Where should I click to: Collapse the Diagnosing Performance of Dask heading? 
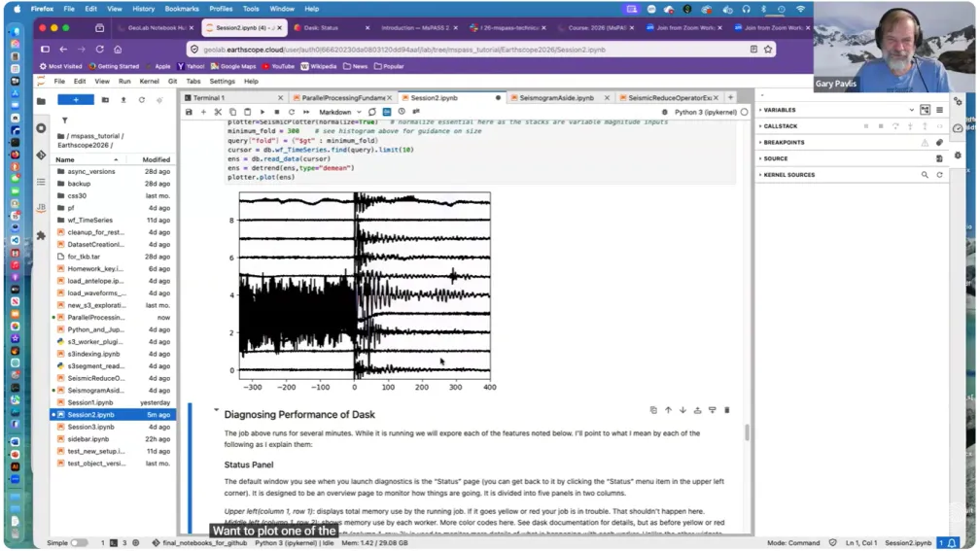[216, 410]
